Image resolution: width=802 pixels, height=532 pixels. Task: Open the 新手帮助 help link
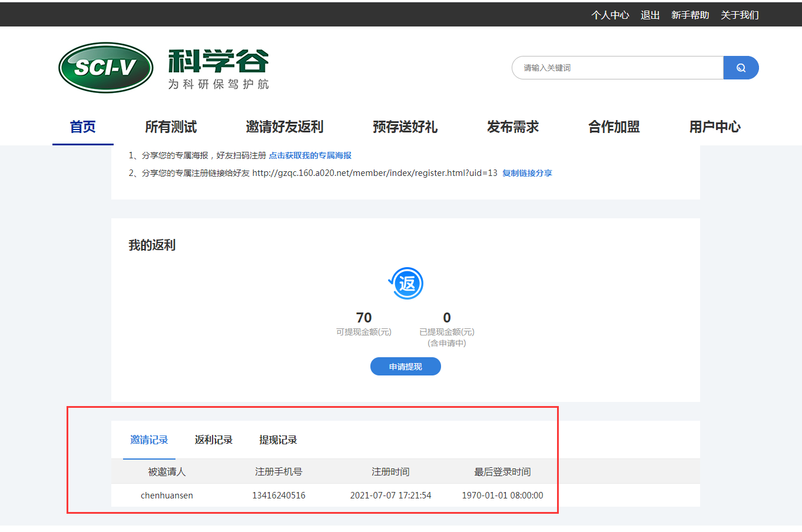(690, 15)
